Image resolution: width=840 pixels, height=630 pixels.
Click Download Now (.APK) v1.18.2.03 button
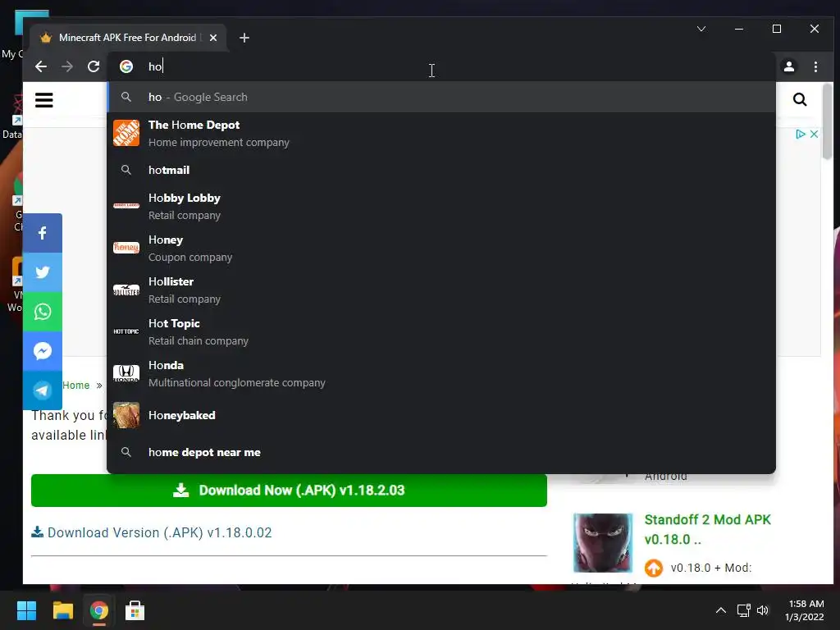click(x=289, y=491)
